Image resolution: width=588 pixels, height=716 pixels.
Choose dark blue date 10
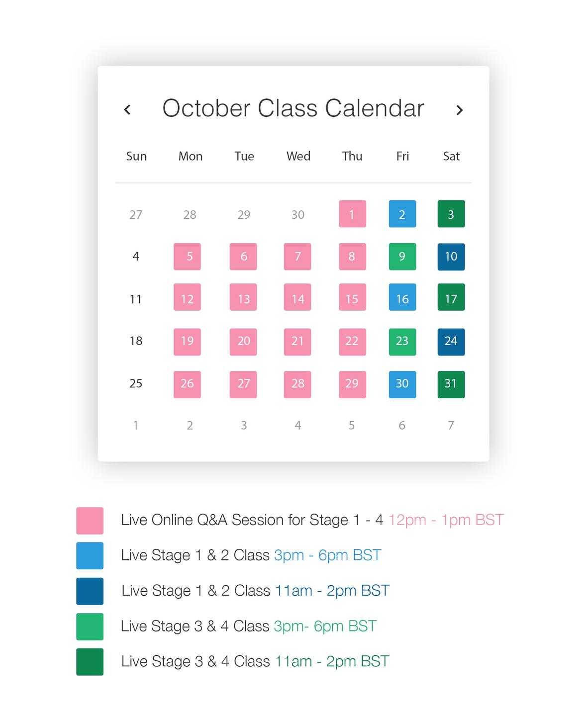pos(451,257)
